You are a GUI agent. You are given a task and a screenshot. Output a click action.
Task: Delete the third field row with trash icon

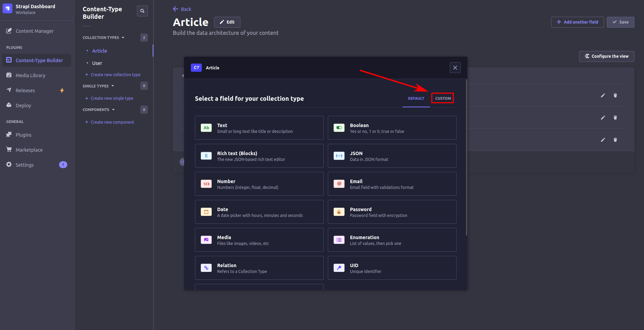point(615,140)
